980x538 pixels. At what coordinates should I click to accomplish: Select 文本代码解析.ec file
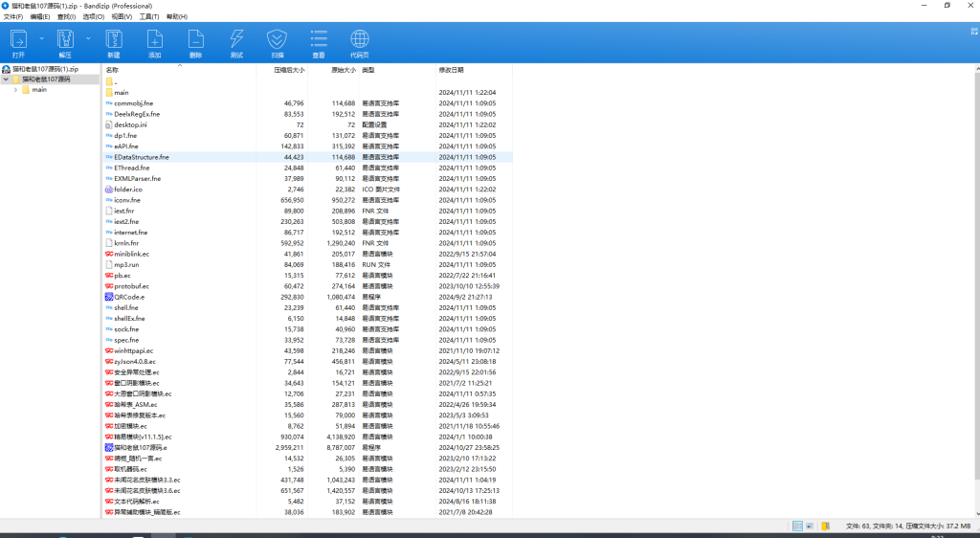tap(137, 501)
